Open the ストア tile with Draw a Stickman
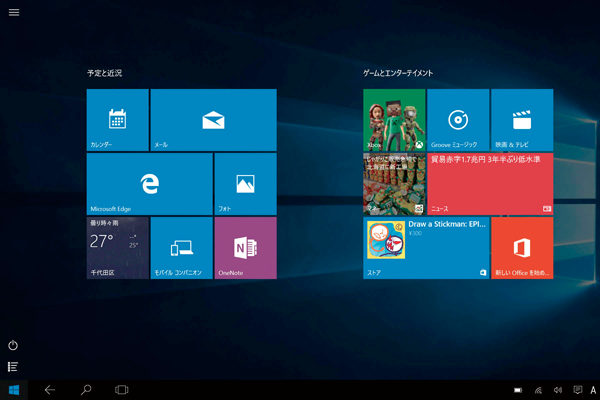This screenshot has width=600, height=400. (426, 248)
